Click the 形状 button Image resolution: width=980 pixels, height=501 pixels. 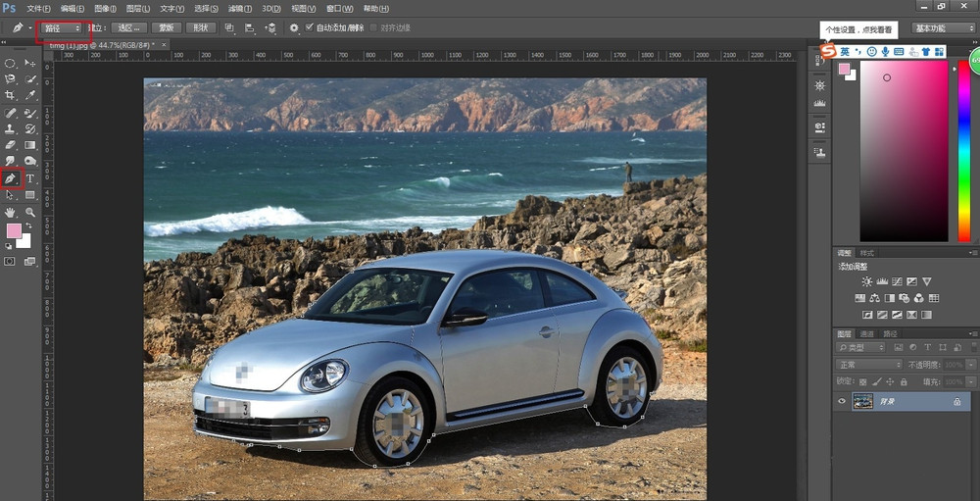(201, 27)
